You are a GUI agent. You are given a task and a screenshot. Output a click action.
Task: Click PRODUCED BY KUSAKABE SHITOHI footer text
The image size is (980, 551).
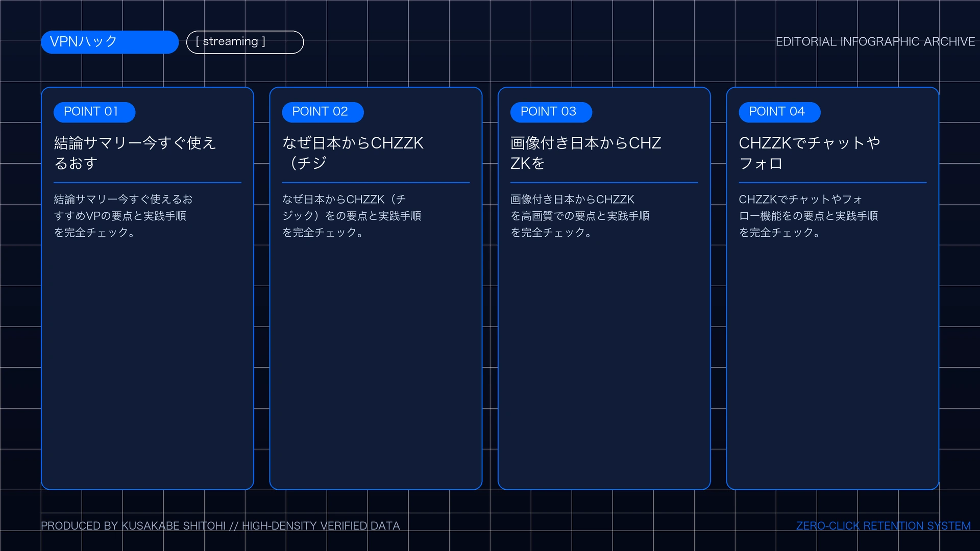(220, 526)
